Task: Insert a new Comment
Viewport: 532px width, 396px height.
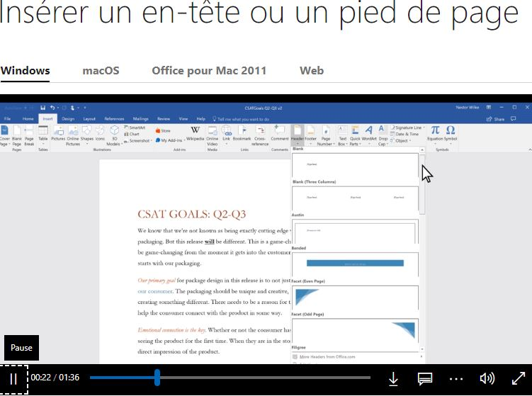Action: click(x=280, y=133)
